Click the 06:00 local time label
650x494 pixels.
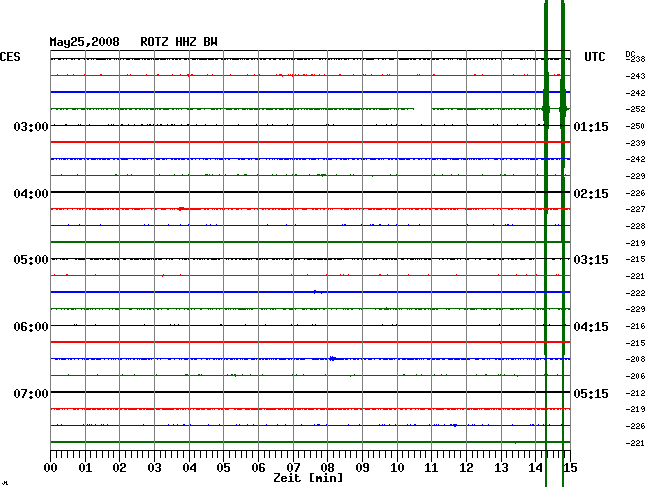pos(31,327)
